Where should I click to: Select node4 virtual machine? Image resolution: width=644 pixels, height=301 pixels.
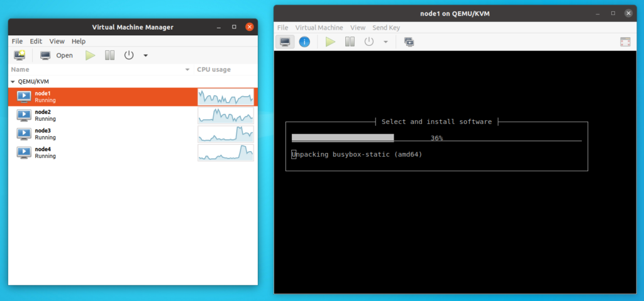(43, 152)
